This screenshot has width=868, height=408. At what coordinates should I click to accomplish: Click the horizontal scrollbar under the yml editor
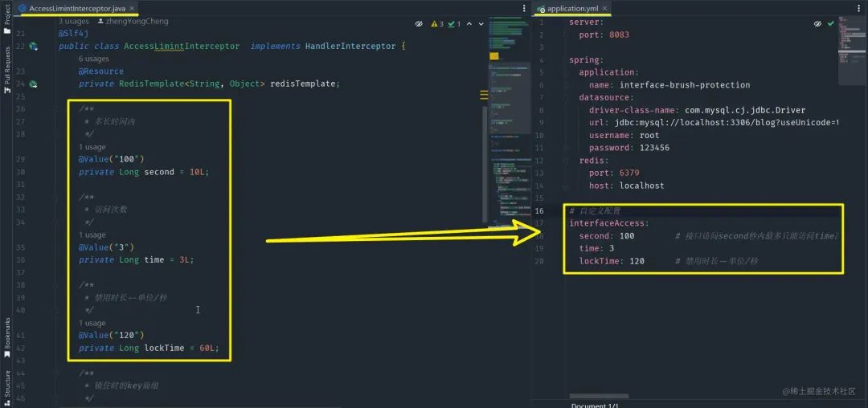599,396
